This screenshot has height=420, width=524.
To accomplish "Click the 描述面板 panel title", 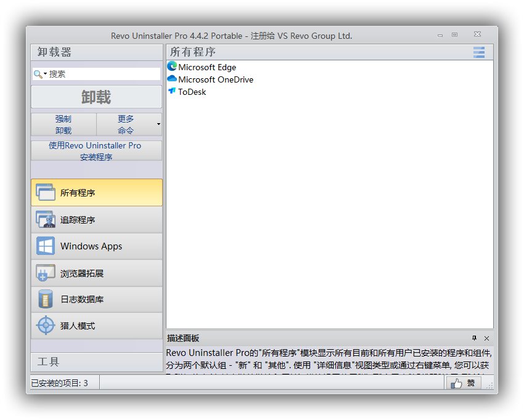I will tap(183, 338).
